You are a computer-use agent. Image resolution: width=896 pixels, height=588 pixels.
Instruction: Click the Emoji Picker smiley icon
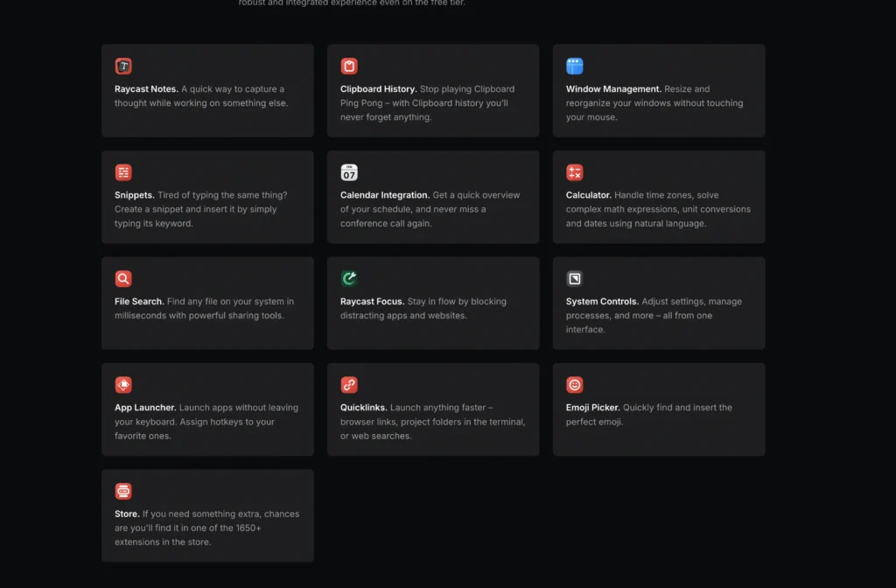pos(574,385)
